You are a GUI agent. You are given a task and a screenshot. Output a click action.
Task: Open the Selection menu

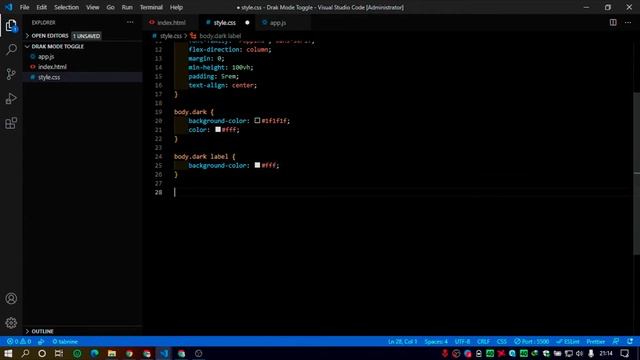point(67,7)
